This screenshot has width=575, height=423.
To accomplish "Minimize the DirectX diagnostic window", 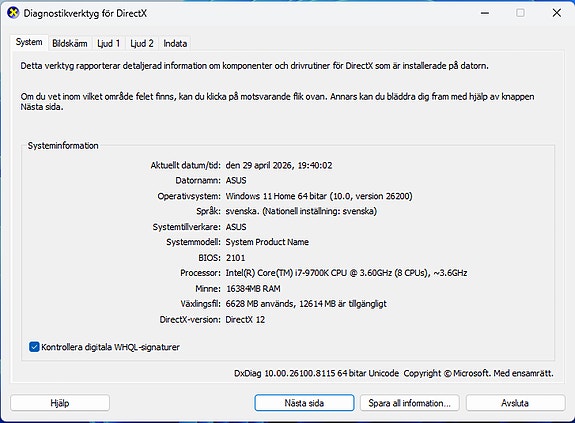I will (x=485, y=13).
